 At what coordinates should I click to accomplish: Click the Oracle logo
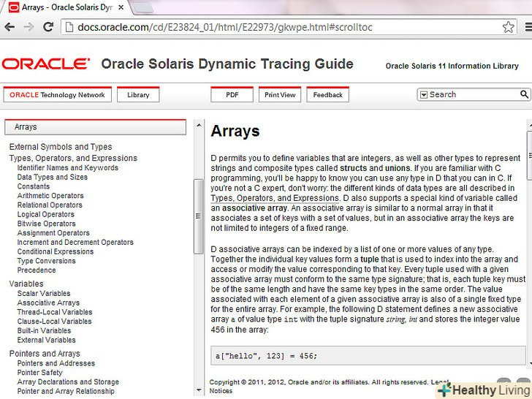coord(45,64)
